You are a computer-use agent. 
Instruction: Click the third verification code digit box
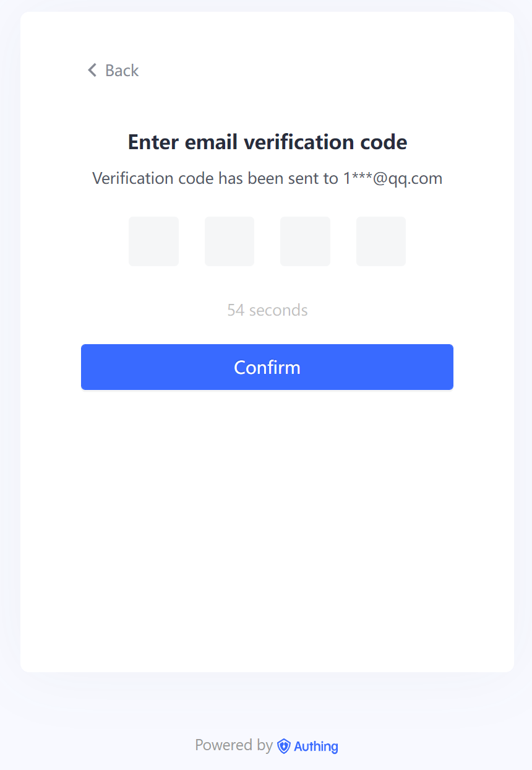[305, 241]
